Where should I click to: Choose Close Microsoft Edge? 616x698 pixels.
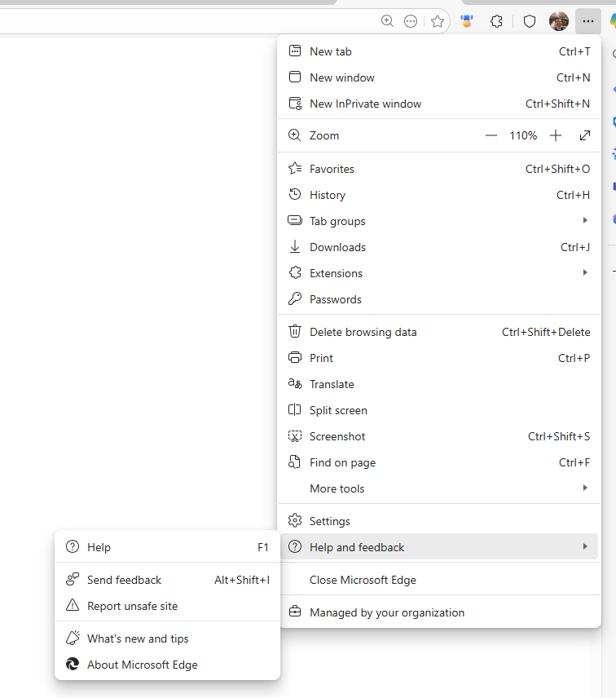[439, 580]
